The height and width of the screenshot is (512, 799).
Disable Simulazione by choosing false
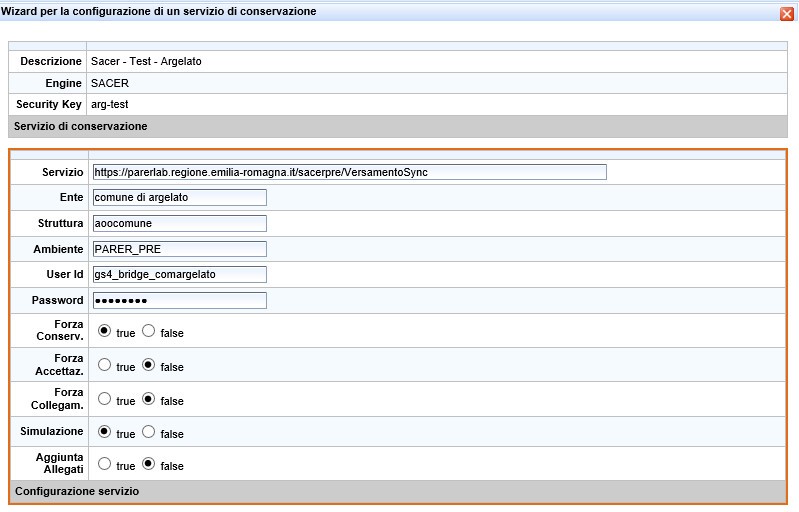tap(148, 432)
